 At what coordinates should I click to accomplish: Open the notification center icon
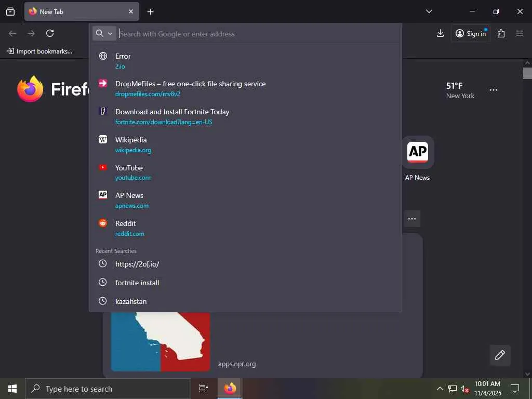[x=515, y=389]
